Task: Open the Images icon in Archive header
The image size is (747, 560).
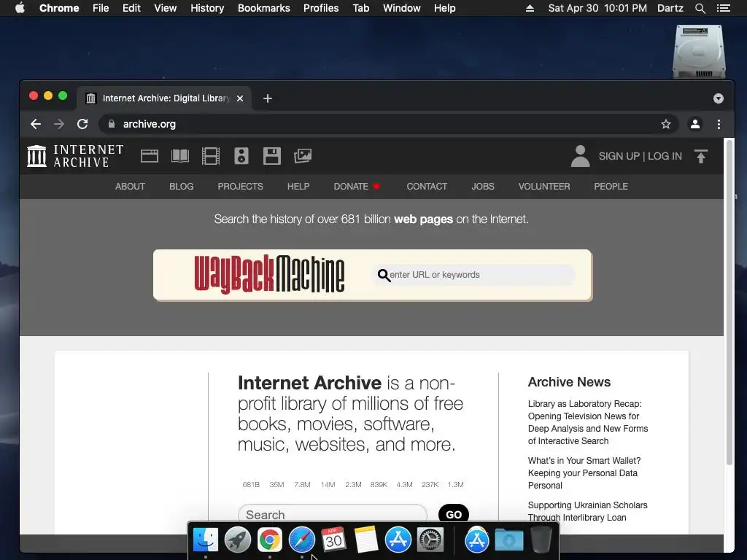Action: 303,156
